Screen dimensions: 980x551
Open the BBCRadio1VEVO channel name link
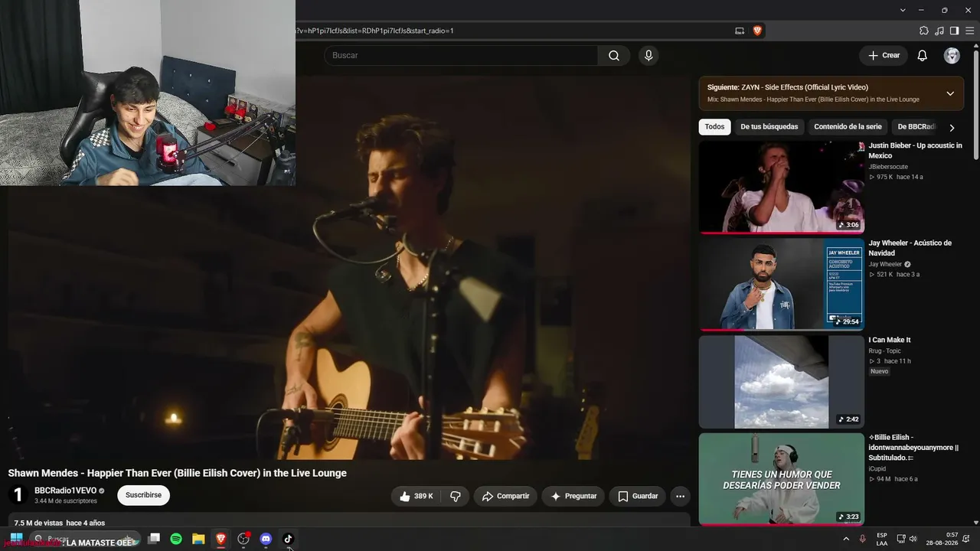point(65,491)
